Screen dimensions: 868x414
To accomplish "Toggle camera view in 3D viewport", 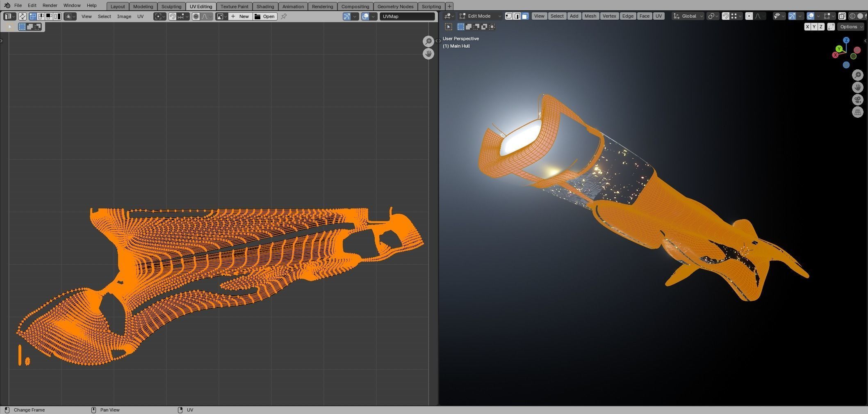I will pos(858,100).
